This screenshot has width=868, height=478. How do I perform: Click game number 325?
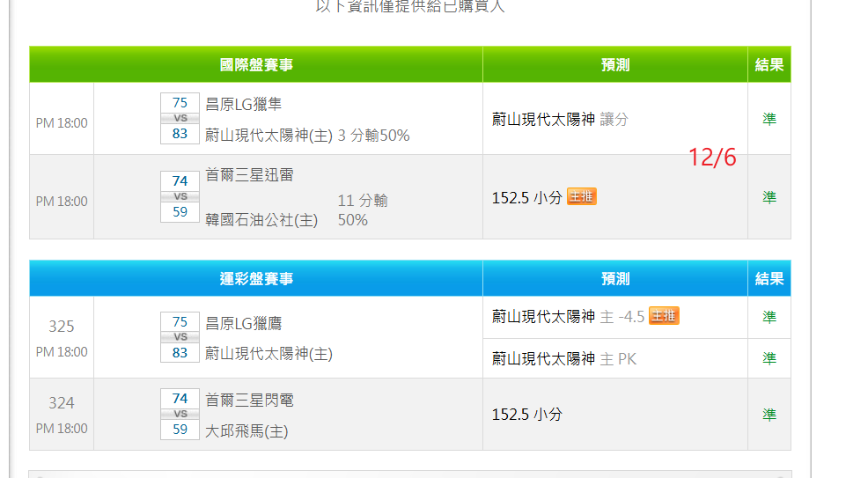pyautogui.click(x=62, y=326)
